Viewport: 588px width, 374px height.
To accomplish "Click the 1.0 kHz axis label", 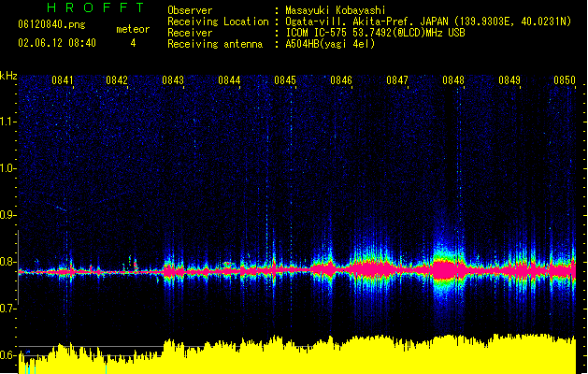I will point(7,168).
